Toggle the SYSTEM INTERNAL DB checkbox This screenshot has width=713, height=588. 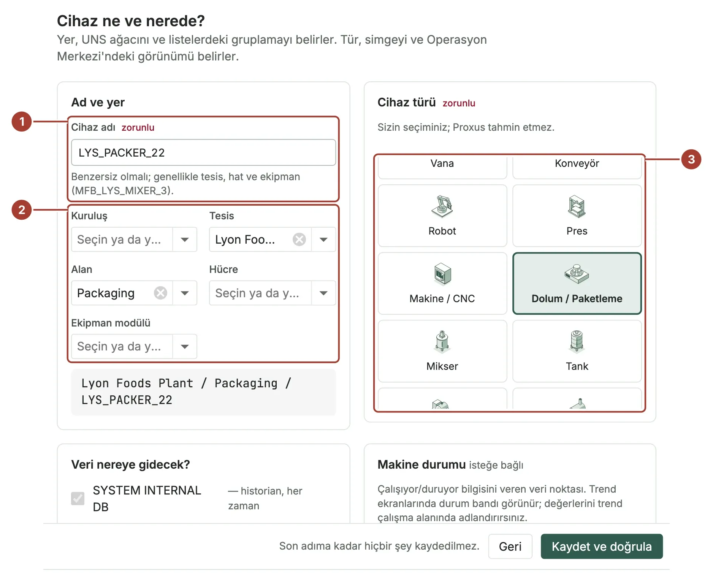78,498
